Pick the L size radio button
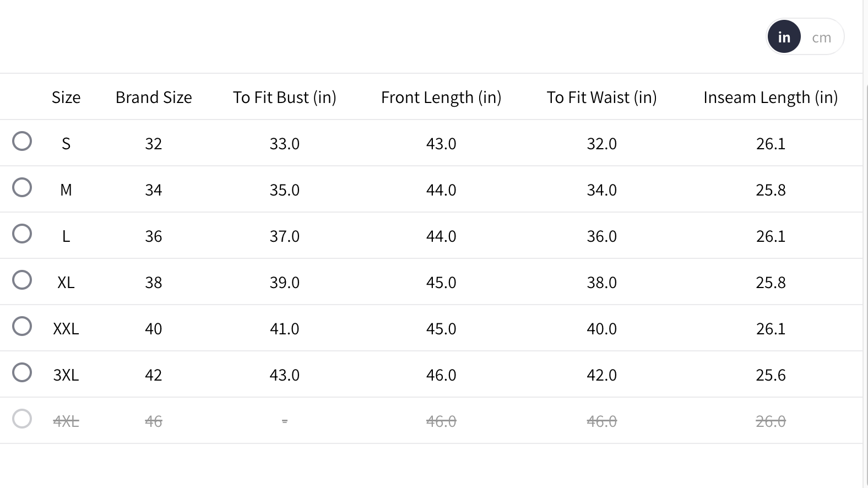This screenshot has width=868, height=488. [22, 234]
